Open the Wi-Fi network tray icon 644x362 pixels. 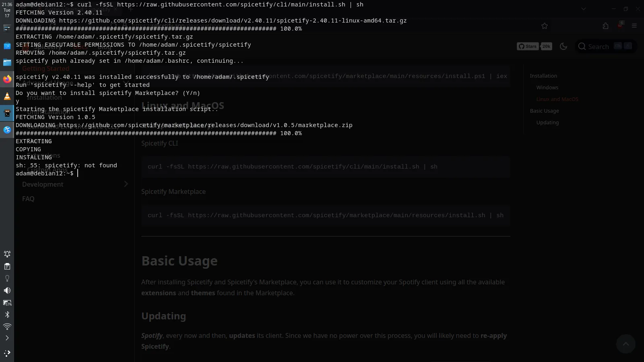[7, 326]
